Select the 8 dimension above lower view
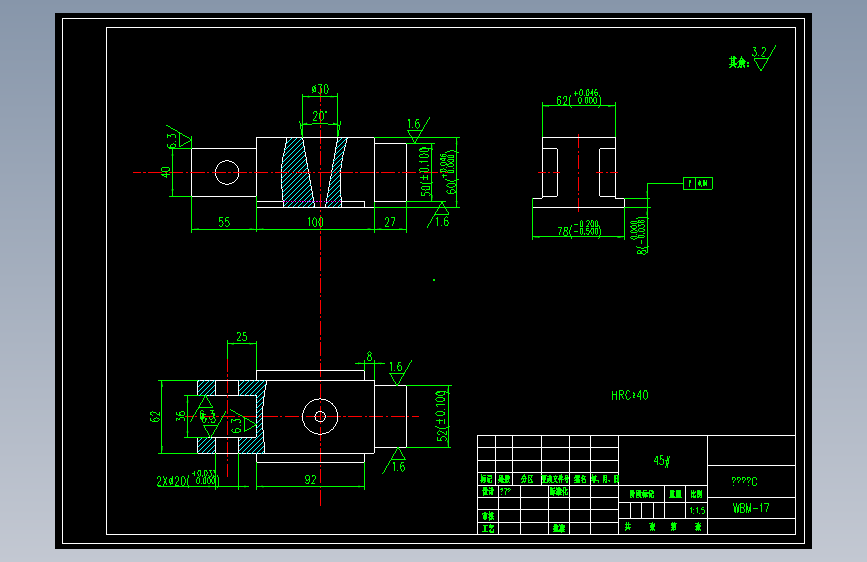This screenshot has width=867, height=562. 369,356
